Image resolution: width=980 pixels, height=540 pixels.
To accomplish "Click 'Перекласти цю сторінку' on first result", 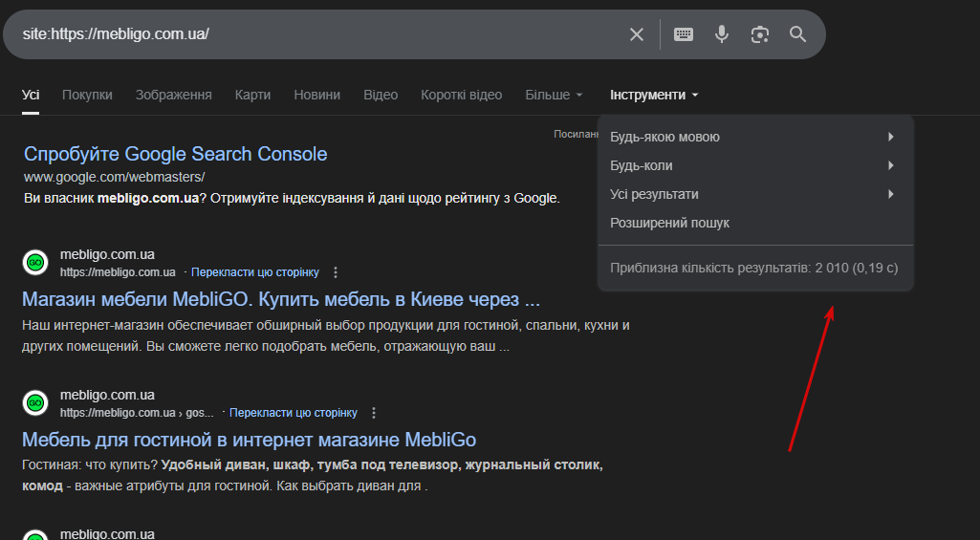I will 255,272.
